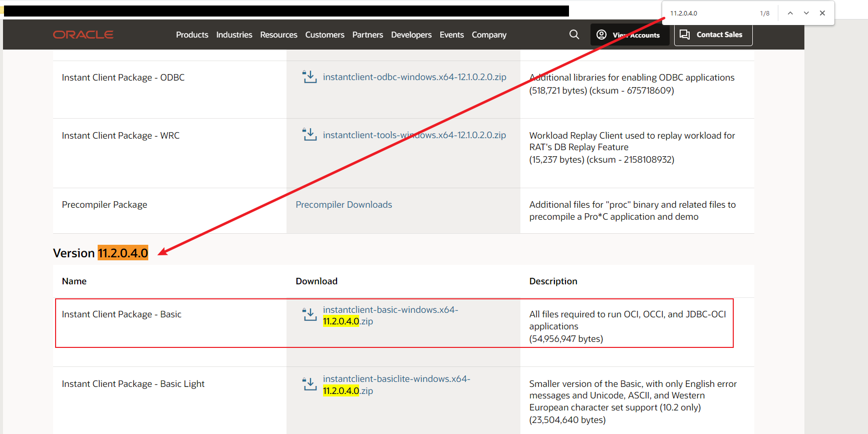Click the Download column header
The image size is (868, 434).
[317, 281]
